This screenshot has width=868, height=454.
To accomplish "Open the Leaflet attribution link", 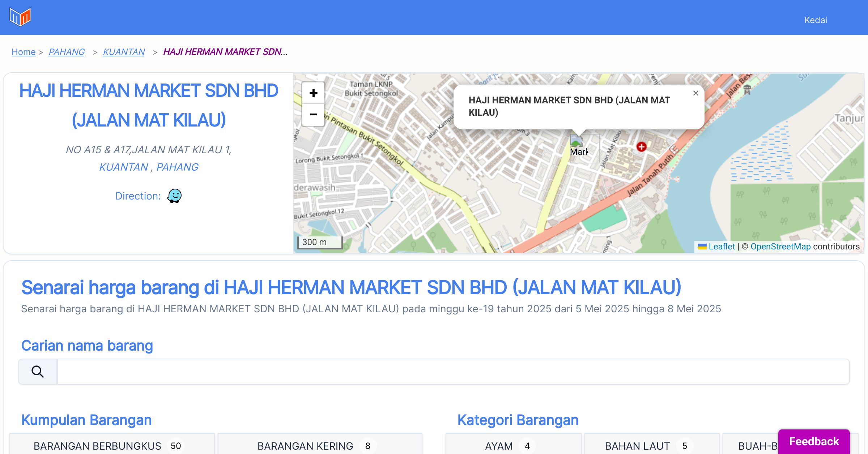I will (721, 247).
